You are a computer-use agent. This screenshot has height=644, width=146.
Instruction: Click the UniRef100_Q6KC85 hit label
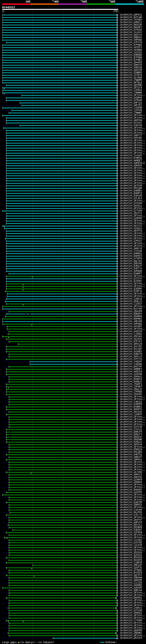131,70
